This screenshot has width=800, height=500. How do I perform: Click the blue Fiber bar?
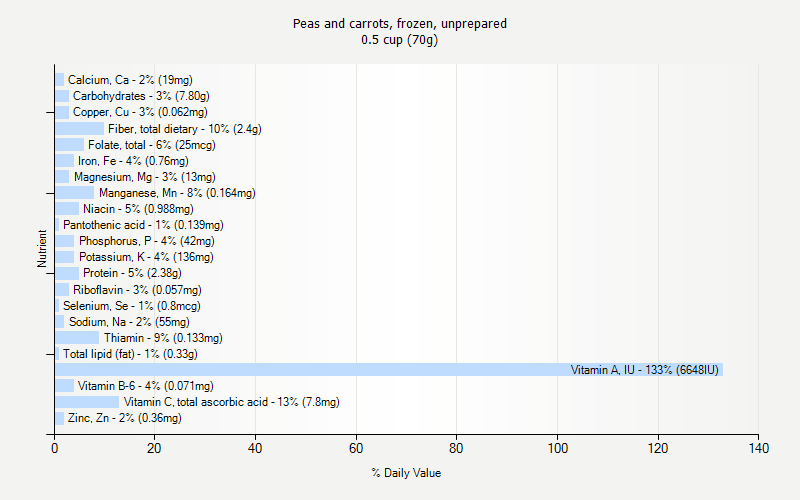80,129
